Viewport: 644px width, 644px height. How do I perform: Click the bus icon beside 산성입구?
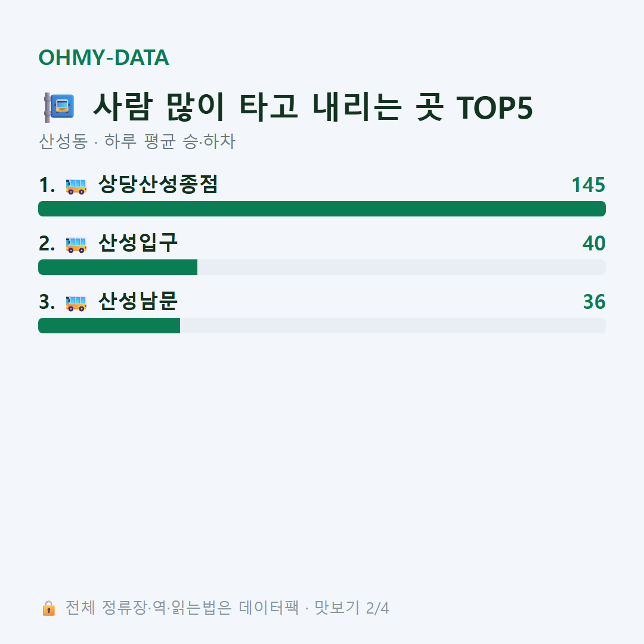(x=76, y=244)
